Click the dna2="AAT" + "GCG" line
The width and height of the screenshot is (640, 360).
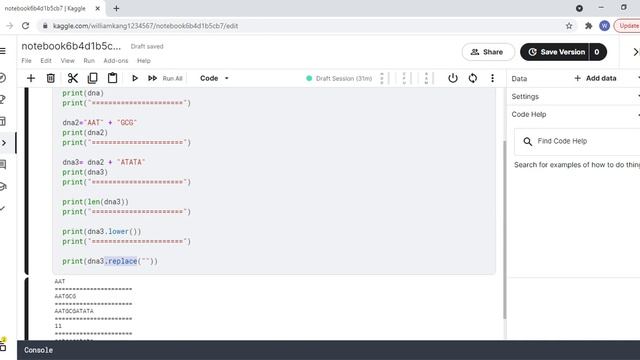(x=100, y=122)
